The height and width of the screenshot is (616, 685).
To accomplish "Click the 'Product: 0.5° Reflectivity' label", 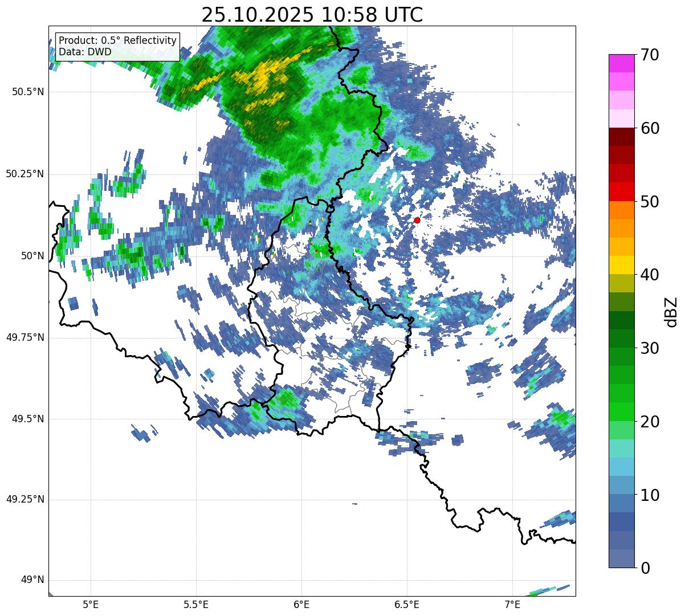I will pyautogui.click(x=117, y=41).
